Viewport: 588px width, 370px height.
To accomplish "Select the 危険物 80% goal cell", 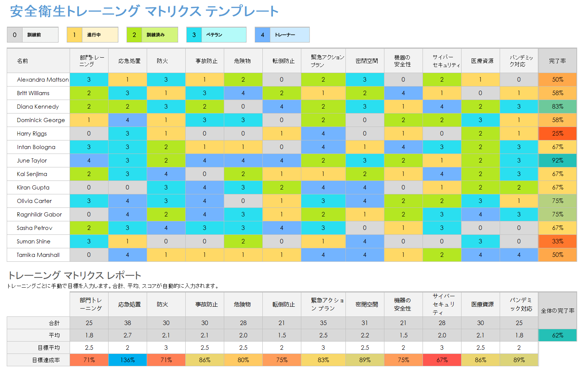I will click(x=243, y=360).
